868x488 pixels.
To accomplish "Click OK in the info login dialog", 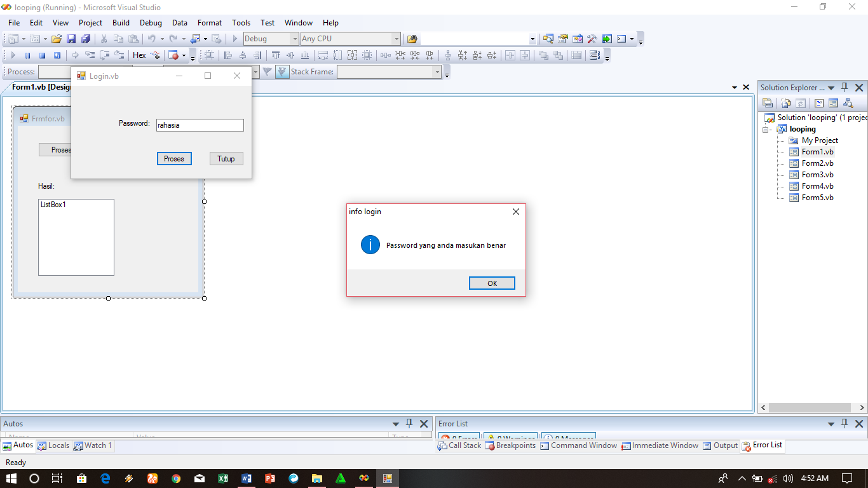I will pyautogui.click(x=492, y=283).
